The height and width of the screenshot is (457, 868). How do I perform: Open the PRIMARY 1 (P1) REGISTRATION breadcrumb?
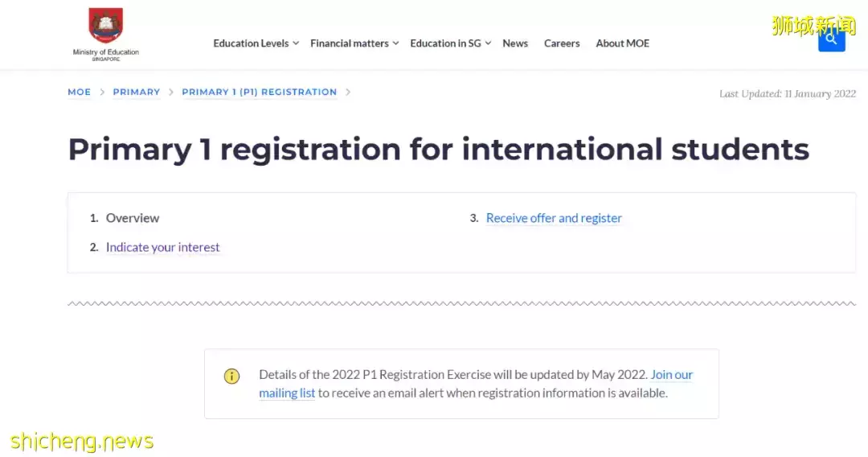click(259, 93)
